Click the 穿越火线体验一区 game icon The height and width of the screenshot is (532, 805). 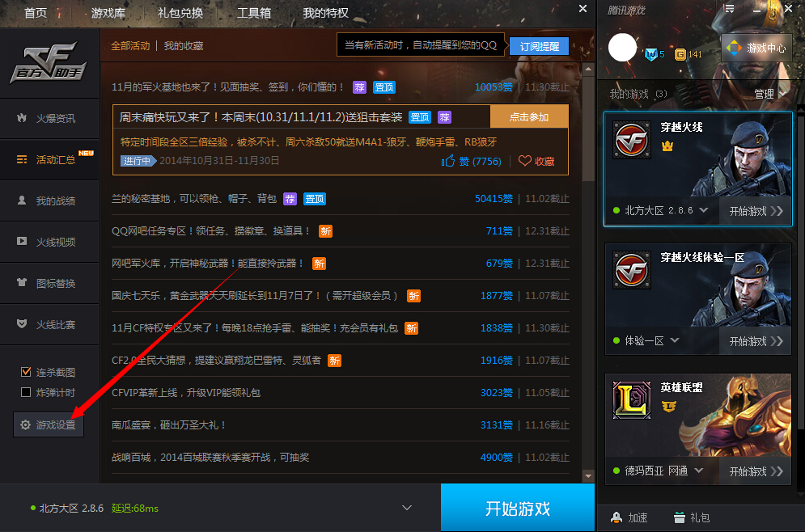pyautogui.click(x=632, y=270)
